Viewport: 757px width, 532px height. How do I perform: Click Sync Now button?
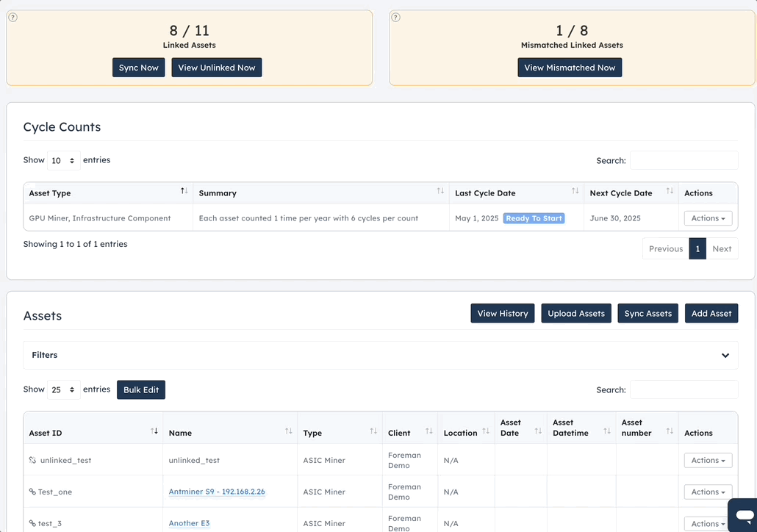click(x=139, y=68)
